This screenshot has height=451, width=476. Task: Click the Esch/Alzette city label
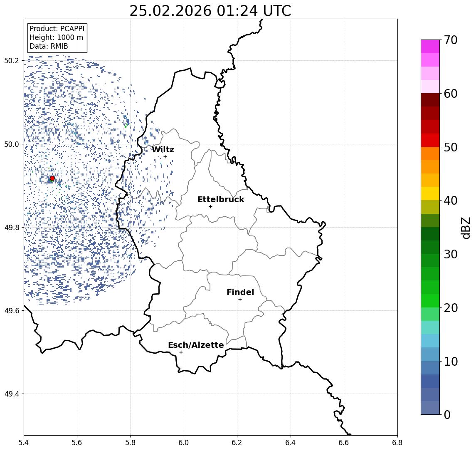coord(196,345)
